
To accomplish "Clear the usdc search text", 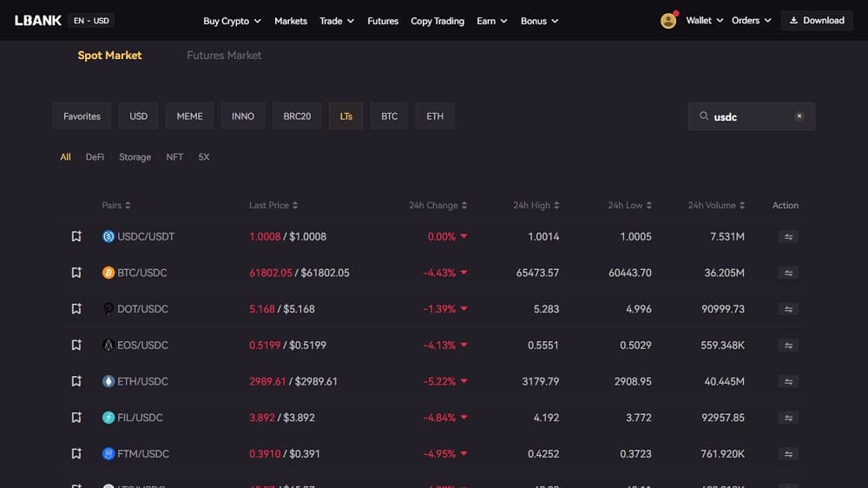I will [799, 116].
